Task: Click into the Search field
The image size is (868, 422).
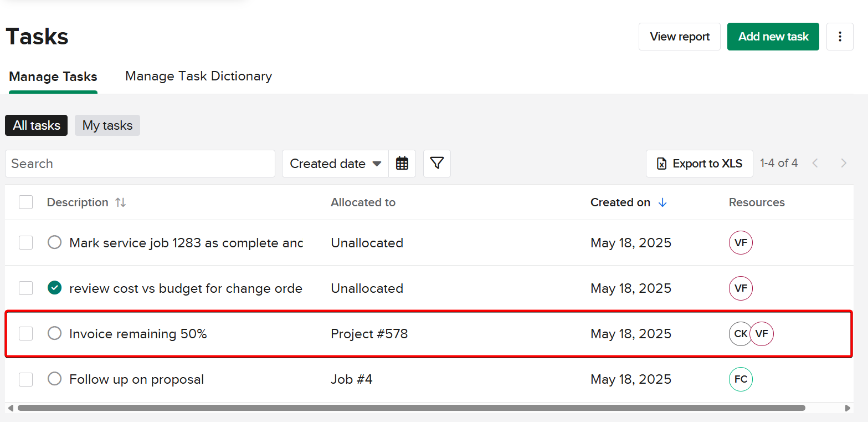Action: (140, 164)
